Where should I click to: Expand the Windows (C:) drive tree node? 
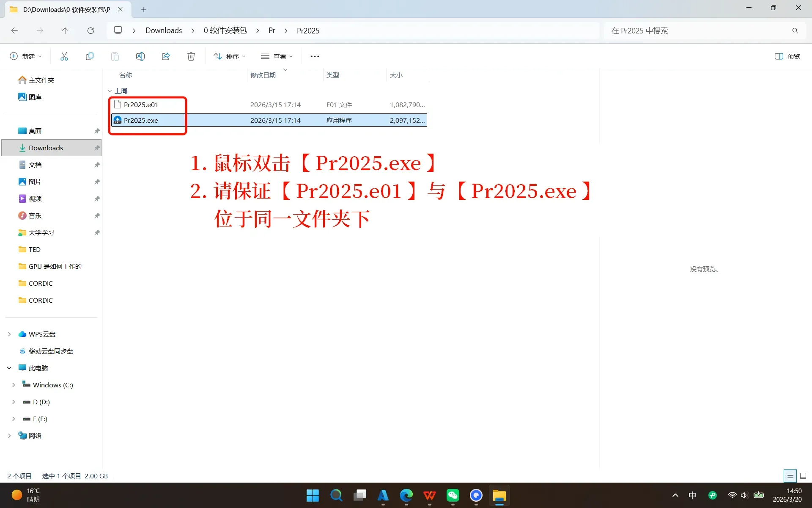tap(14, 385)
